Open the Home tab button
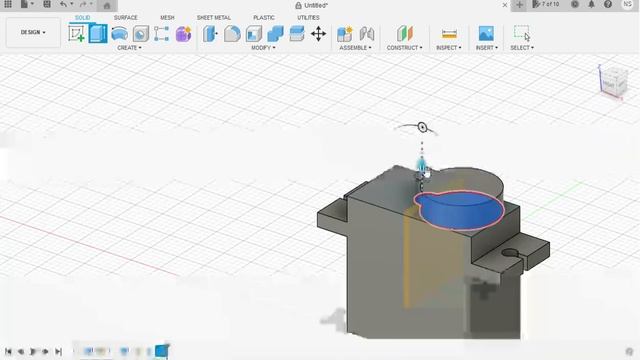The image size is (640, 360). (x=107, y=5)
